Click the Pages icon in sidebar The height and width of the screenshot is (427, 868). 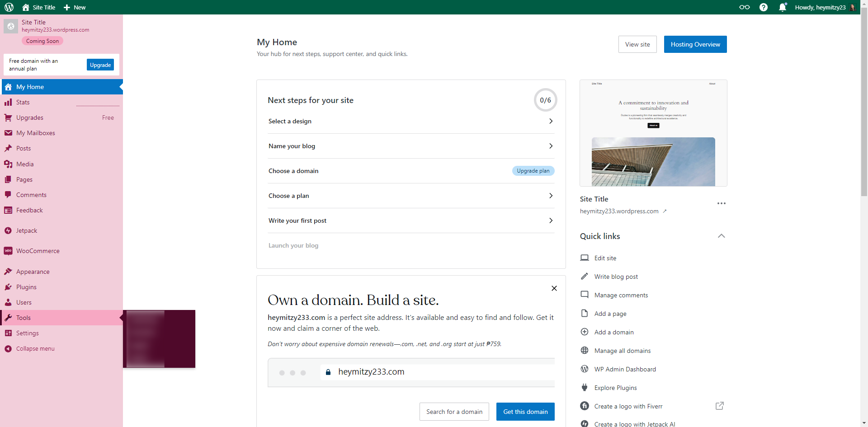tap(8, 179)
